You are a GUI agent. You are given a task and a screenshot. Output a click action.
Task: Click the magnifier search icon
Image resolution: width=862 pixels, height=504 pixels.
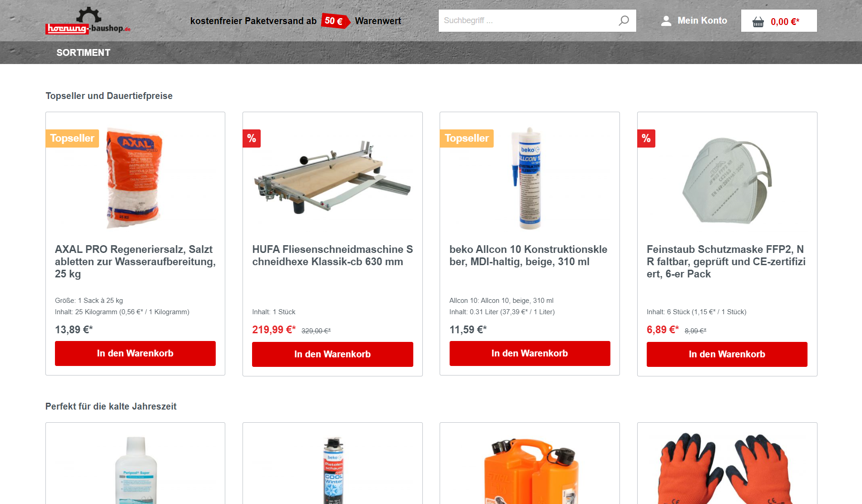click(624, 20)
